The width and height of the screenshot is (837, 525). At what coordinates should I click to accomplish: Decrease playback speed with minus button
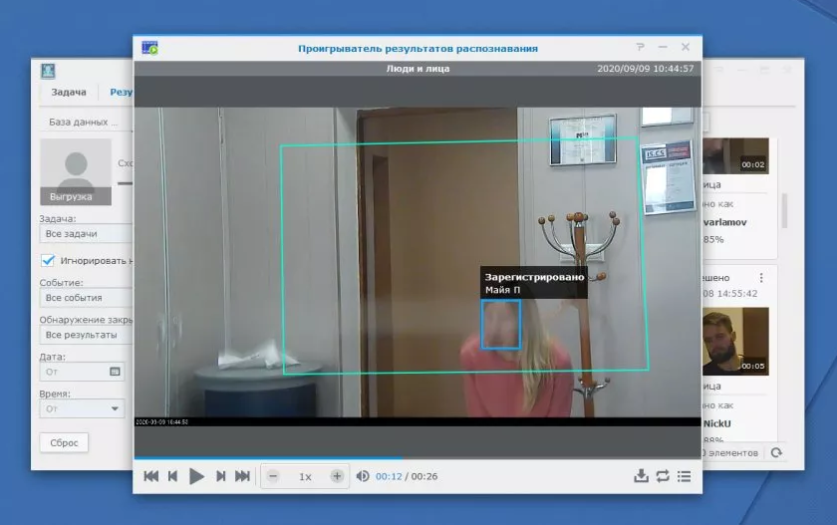pos(273,476)
